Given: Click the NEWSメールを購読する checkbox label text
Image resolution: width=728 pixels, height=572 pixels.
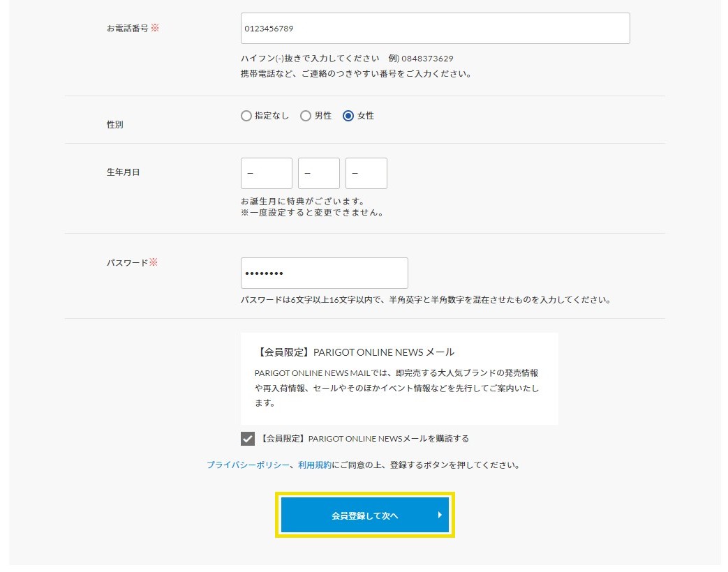Looking at the screenshot, I should (364, 439).
